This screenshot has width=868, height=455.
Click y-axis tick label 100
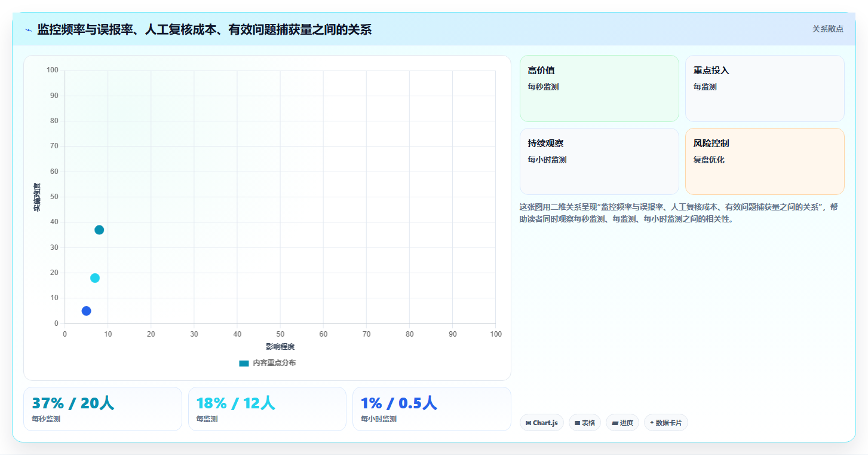52,71
